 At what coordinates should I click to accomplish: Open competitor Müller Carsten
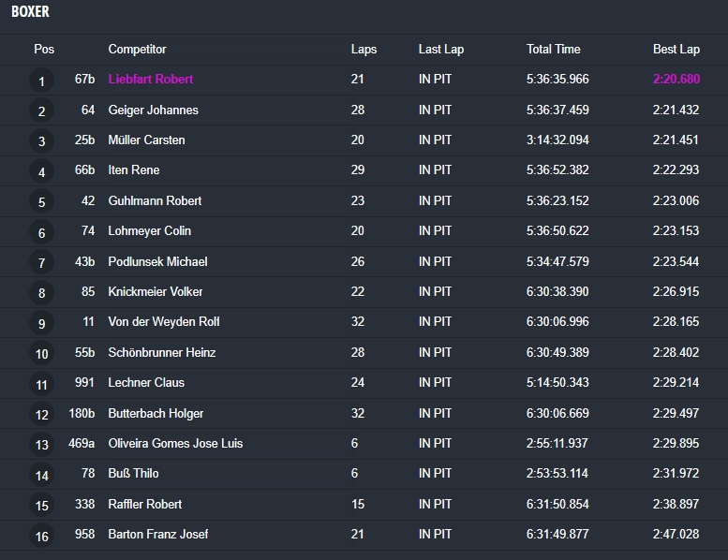point(146,140)
